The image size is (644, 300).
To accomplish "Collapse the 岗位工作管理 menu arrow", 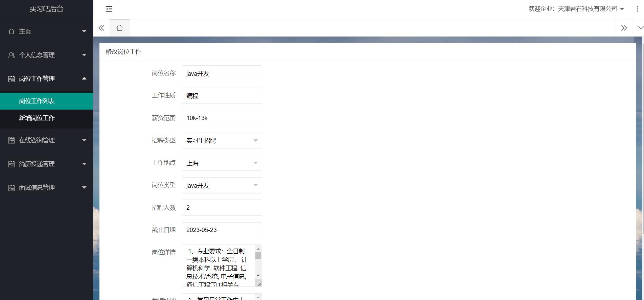I will point(84,78).
